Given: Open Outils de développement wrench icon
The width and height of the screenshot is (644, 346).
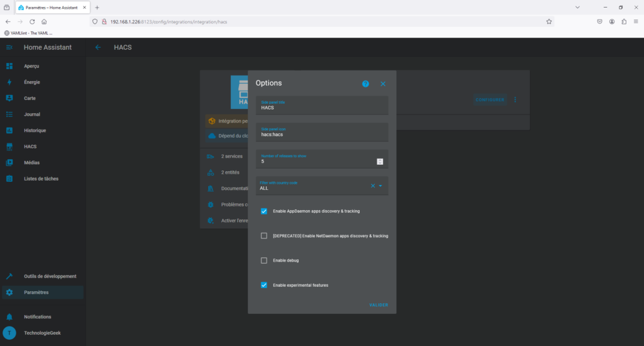Looking at the screenshot, I should (9, 276).
